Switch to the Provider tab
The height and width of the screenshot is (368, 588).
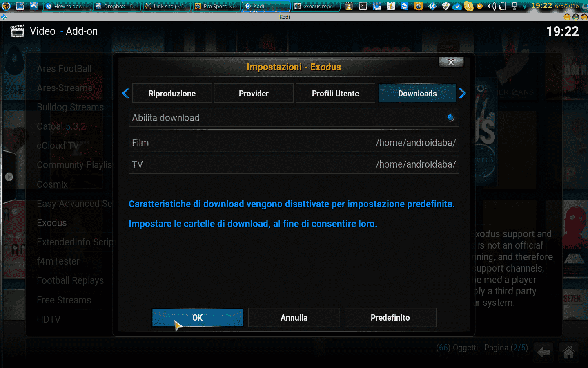point(254,93)
